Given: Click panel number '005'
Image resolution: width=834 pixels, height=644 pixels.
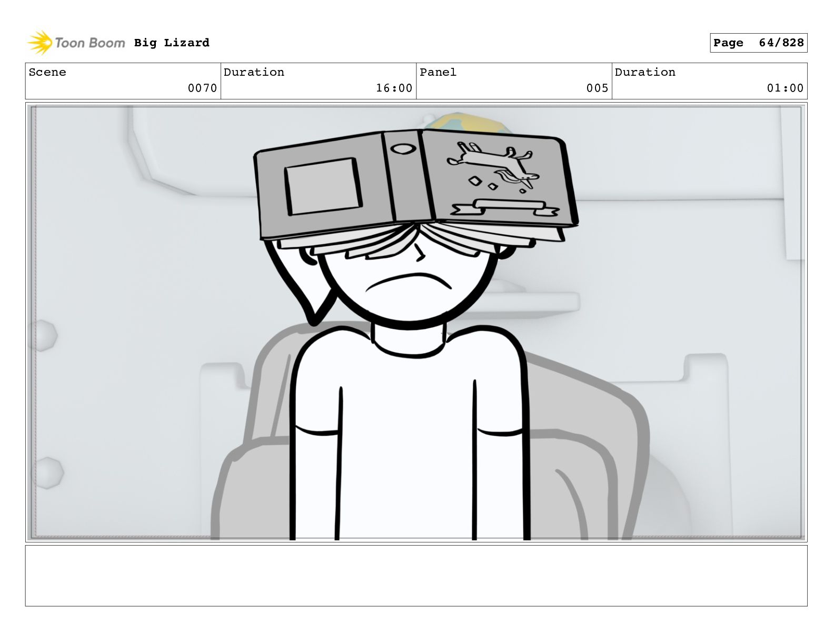Looking at the screenshot, I should pos(597,88).
